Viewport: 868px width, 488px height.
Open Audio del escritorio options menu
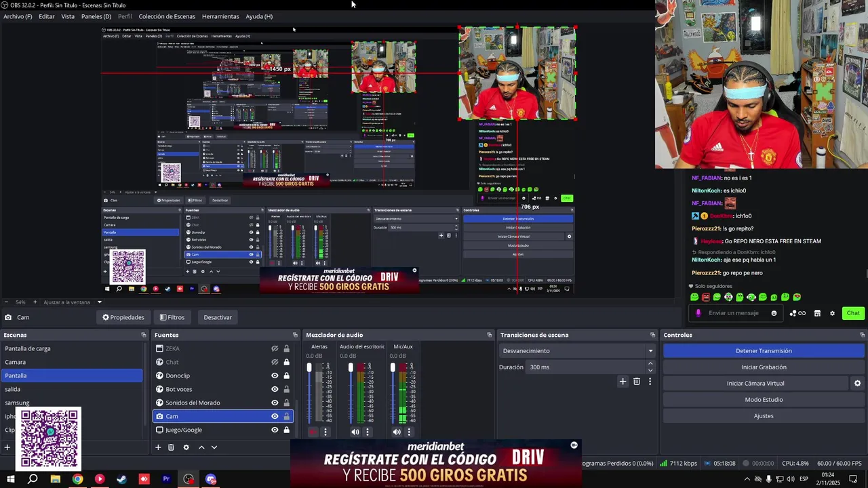click(368, 432)
